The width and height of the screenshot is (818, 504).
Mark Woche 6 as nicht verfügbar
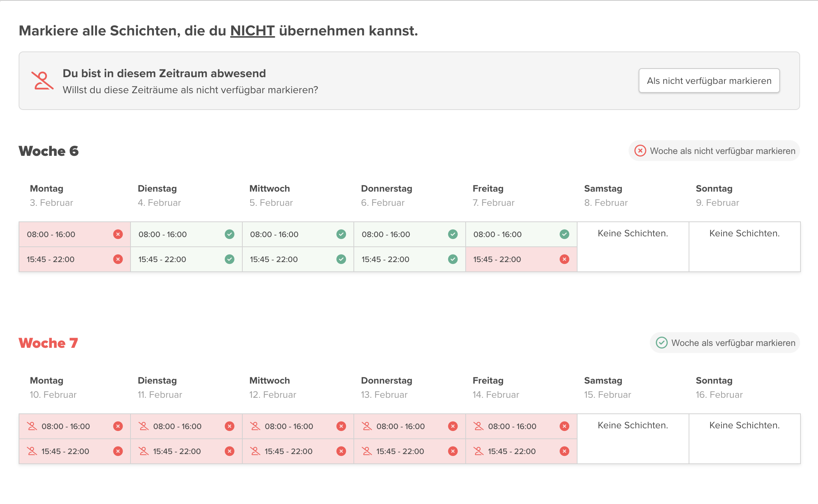tap(714, 151)
